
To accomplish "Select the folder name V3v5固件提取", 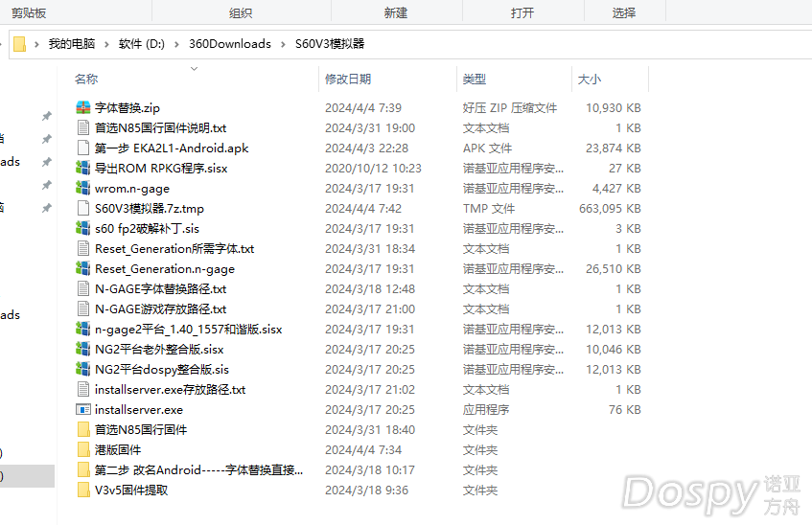I will (x=131, y=491).
